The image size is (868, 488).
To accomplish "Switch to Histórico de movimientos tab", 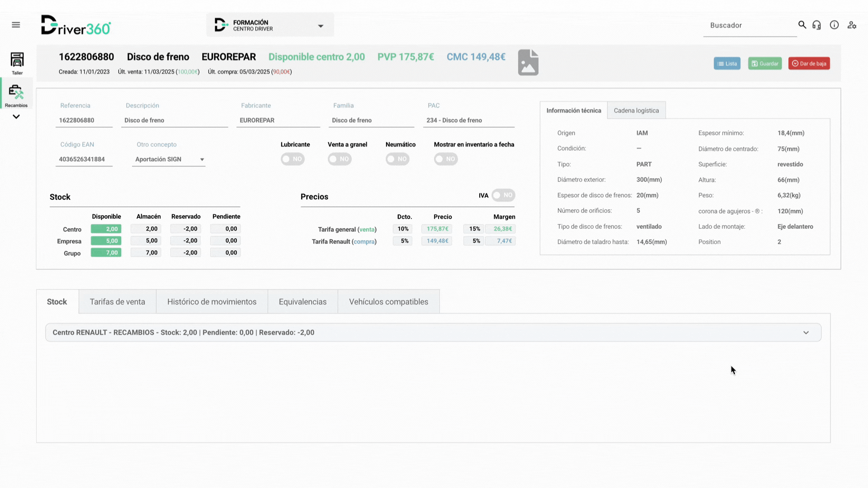I will pos(212,302).
